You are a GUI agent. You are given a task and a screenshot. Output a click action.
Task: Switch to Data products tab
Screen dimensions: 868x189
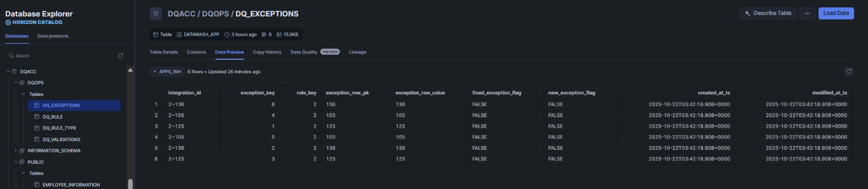(x=53, y=36)
